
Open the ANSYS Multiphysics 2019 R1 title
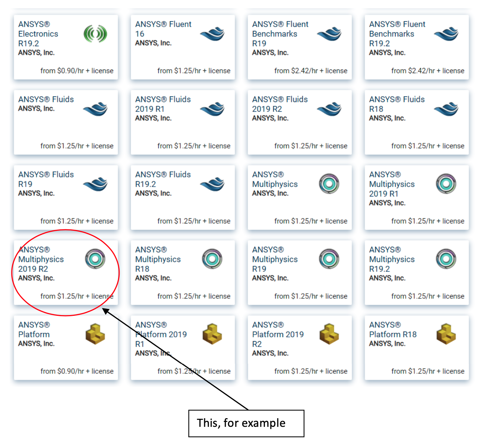pyautogui.click(x=392, y=184)
